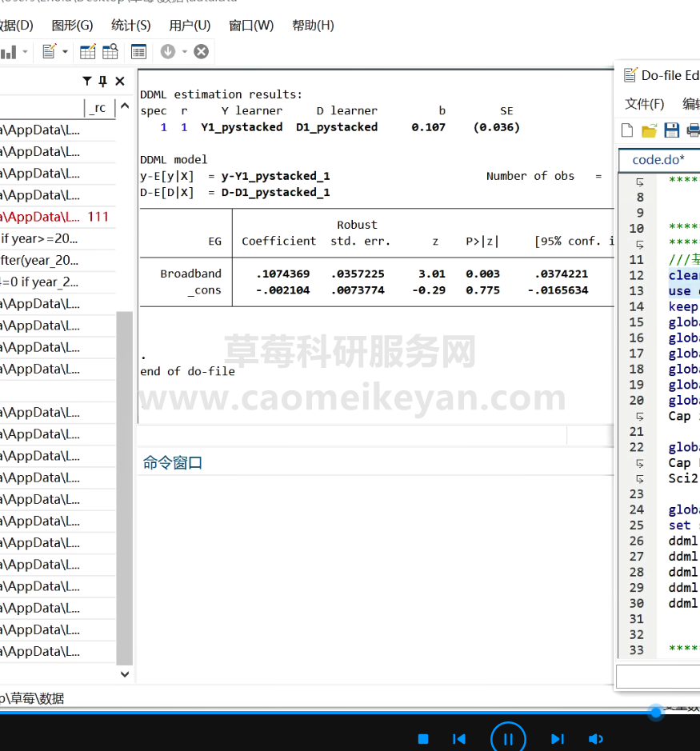Click the history panel vertical scrollbar thumb
Image resolution: width=700 pixels, height=751 pixels.
pos(125,488)
